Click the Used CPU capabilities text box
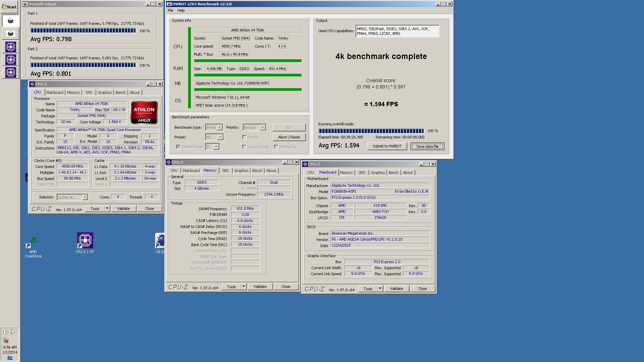 pos(397,31)
